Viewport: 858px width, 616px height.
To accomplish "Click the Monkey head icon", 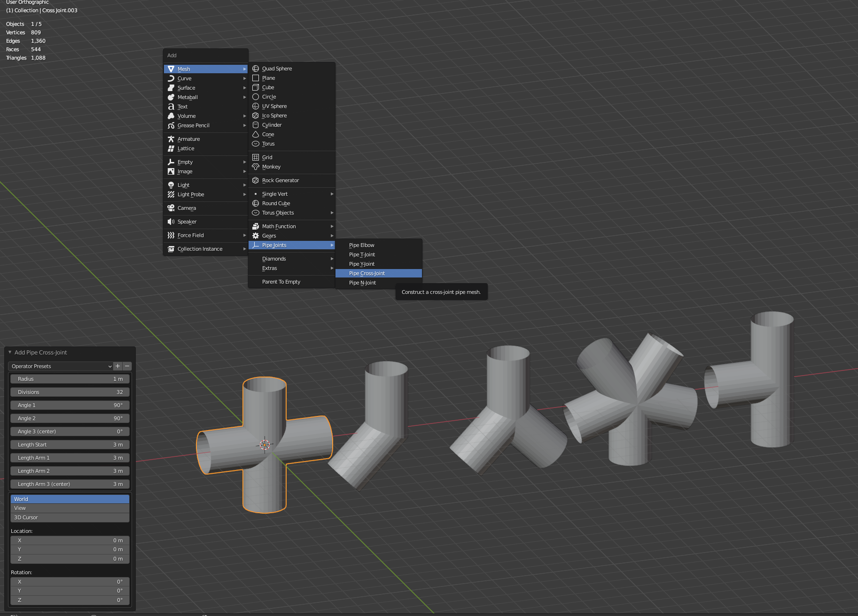I will click(x=256, y=167).
